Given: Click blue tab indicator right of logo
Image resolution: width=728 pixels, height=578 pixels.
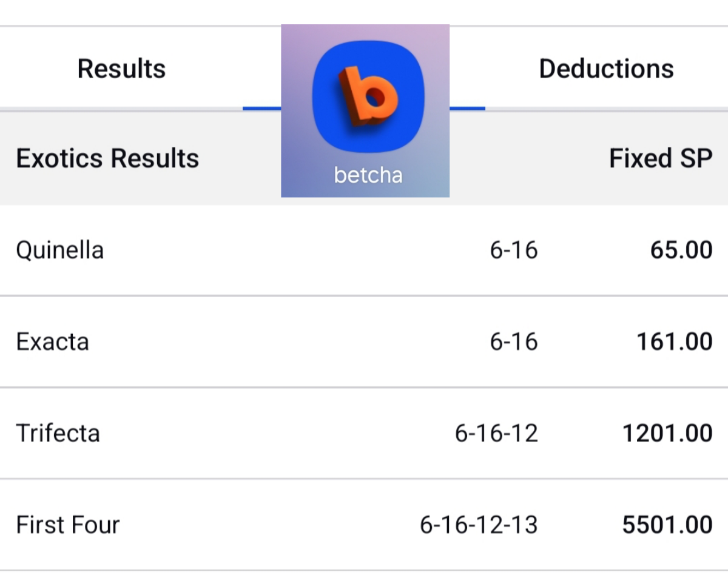Looking at the screenshot, I should point(467,109).
